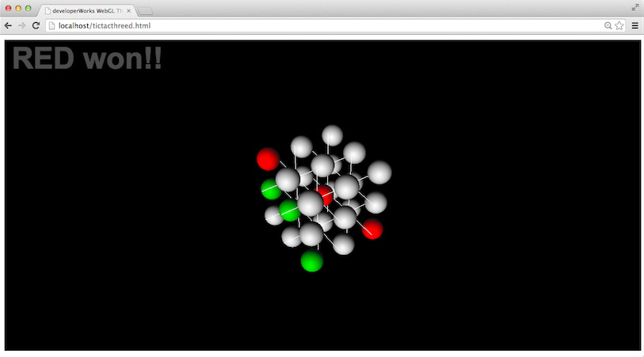The image size is (644, 357).
Task: Click the red sphere at upper left
Action: click(268, 159)
